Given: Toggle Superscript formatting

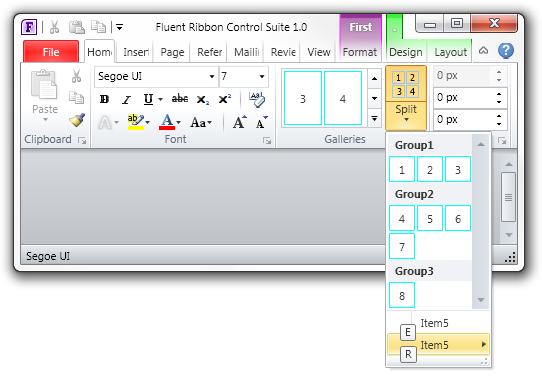Looking at the screenshot, I should [225, 99].
